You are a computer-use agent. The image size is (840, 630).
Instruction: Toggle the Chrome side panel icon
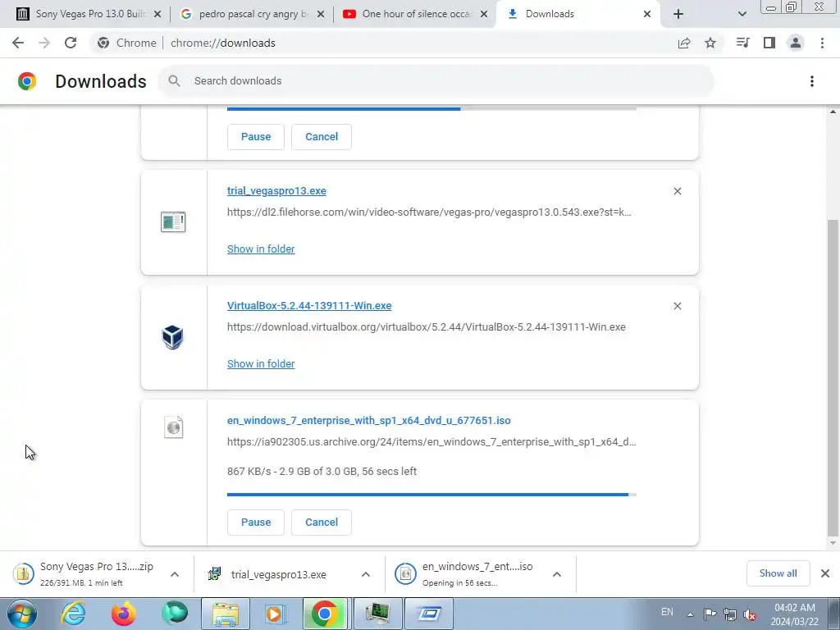(769, 43)
